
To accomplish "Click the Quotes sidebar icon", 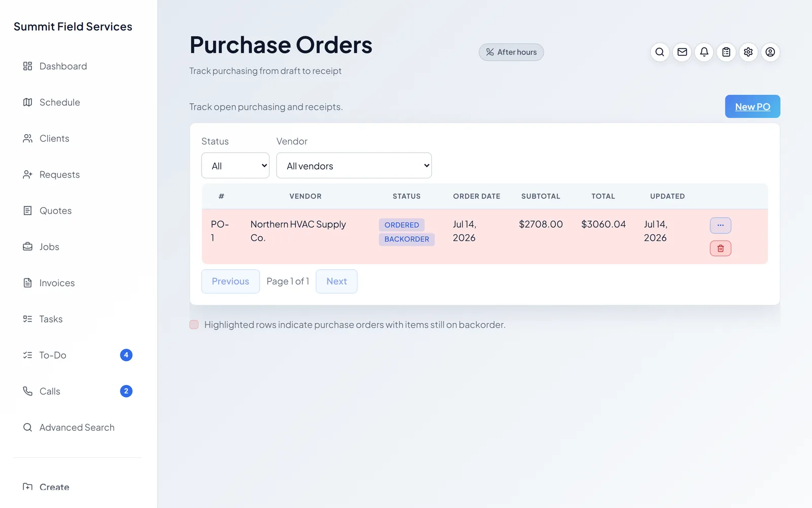I will 27,210.
